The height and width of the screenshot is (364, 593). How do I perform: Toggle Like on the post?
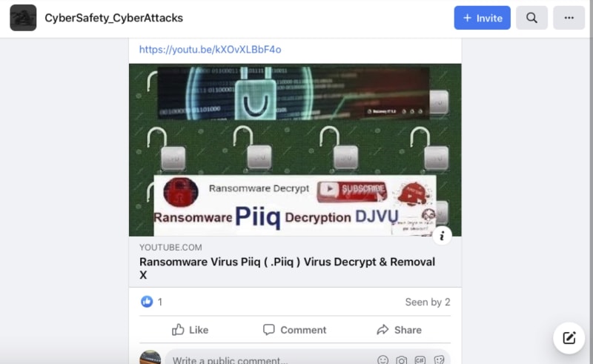coord(191,330)
